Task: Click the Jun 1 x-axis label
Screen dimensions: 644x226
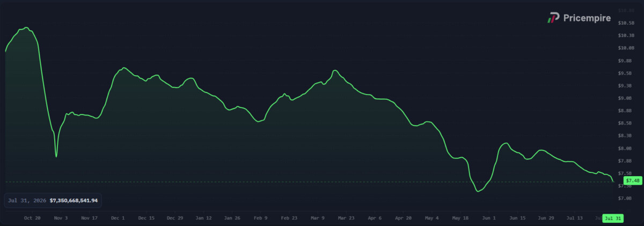Action: [x=488, y=218]
